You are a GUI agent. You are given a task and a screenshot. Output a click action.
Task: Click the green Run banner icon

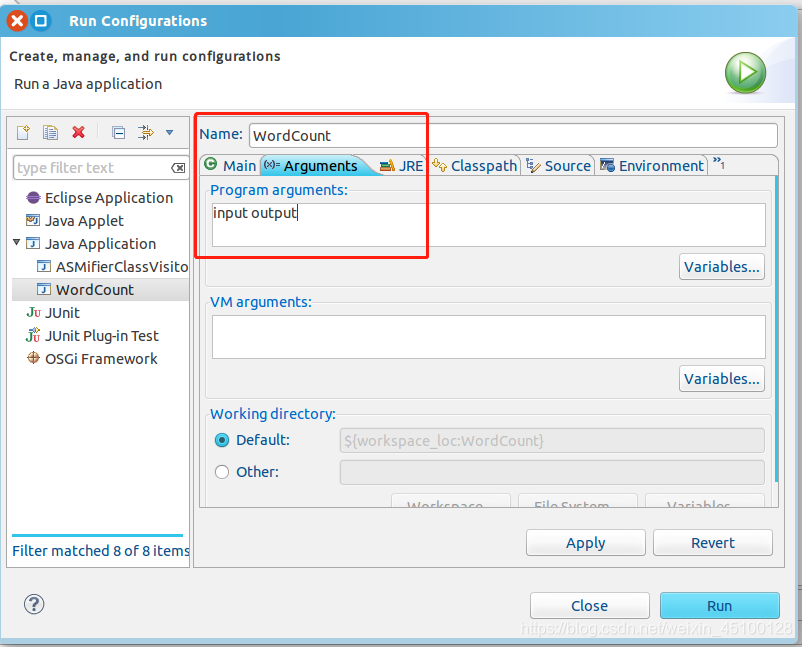coord(745,73)
